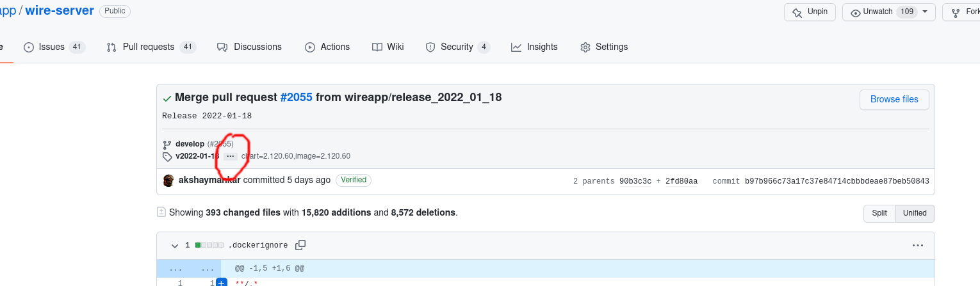This screenshot has width=980, height=286.
Task: Click the Unwatch eye icon
Action: [855, 12]
